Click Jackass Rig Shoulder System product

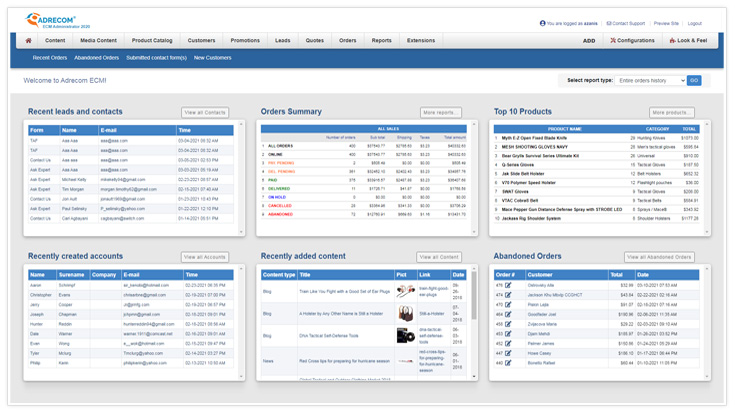point(531,218)
